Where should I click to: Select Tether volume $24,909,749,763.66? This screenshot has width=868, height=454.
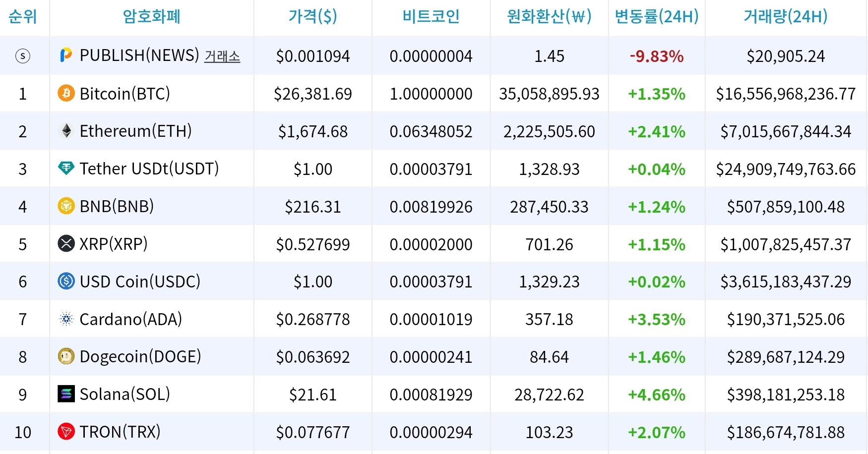pos(786,169)
